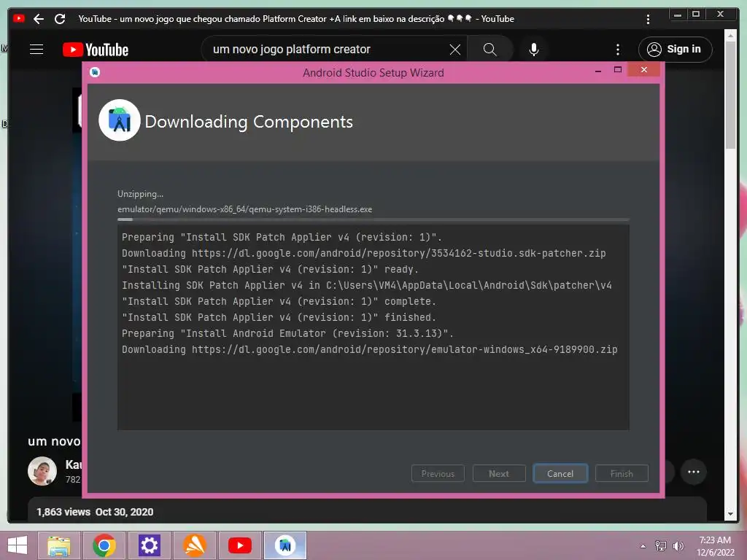
Task: Minimize the Android Studio Setup Wizard
Action: point(598,71)
